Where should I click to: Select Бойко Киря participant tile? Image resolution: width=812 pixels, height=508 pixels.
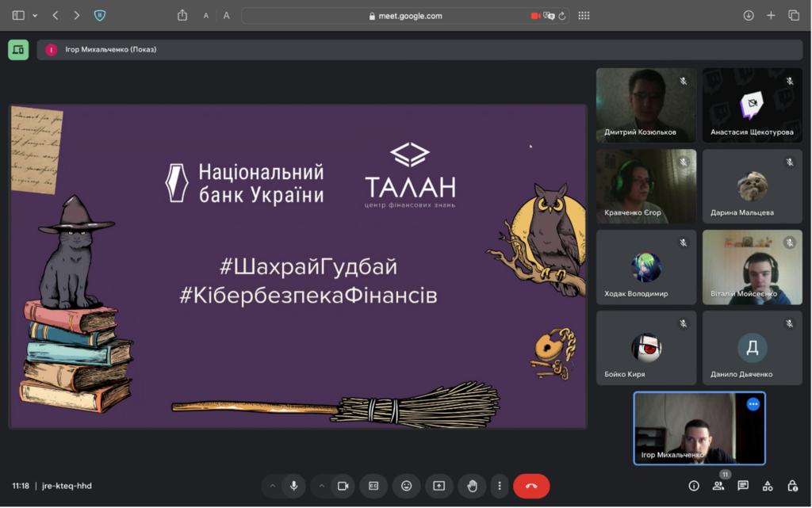pos(646,348)
